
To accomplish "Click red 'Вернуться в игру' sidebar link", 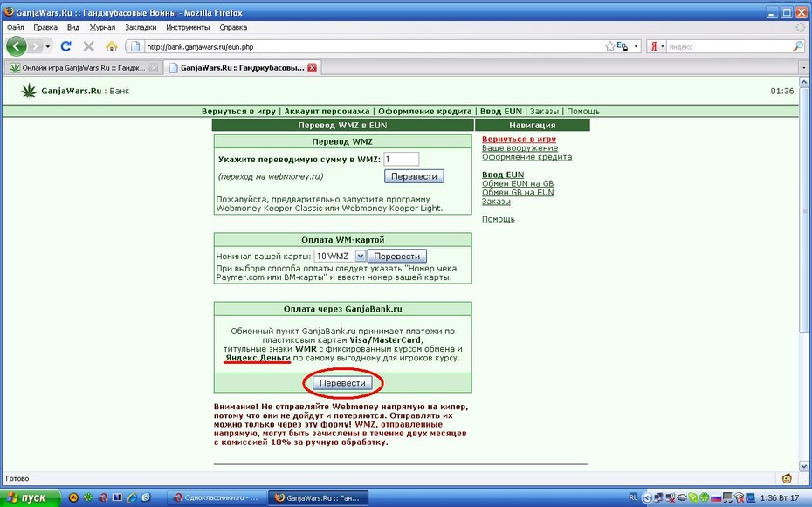I will pos(519,139).
